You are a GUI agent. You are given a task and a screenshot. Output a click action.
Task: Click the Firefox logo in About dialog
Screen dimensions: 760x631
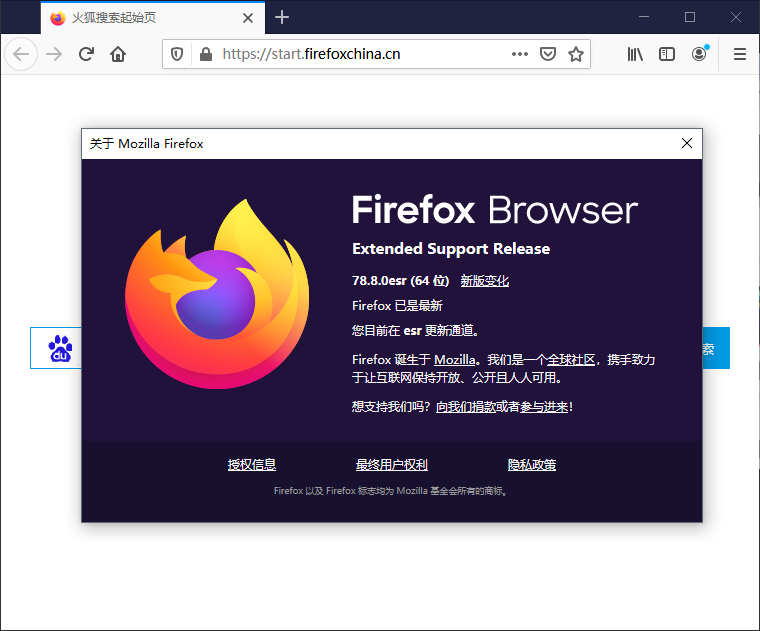coord(217,294)
